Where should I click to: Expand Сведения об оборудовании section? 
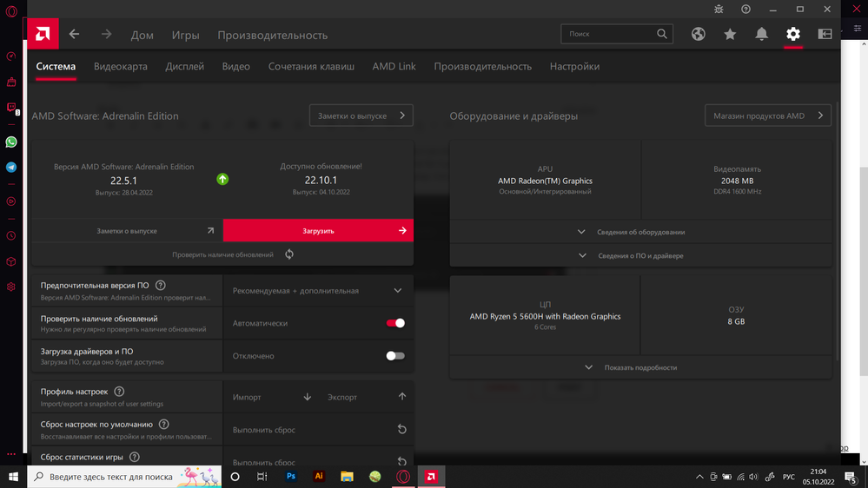click(x=640, y=232)
